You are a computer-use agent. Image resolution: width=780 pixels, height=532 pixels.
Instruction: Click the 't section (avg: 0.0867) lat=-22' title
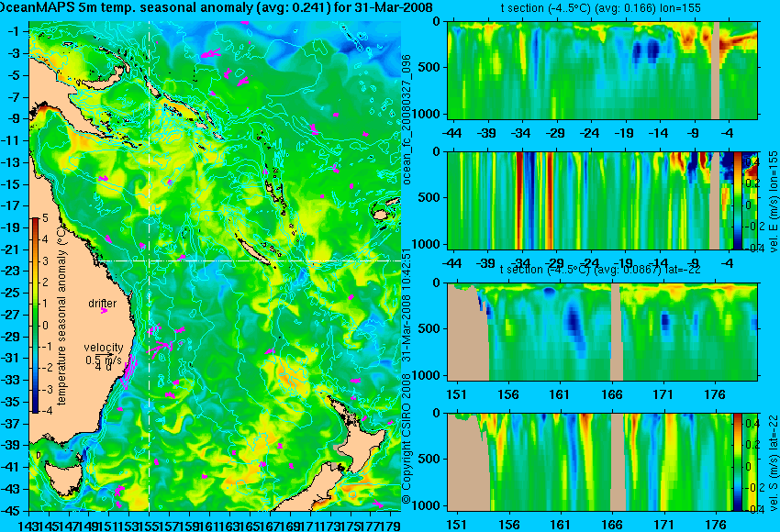point(600,270)
